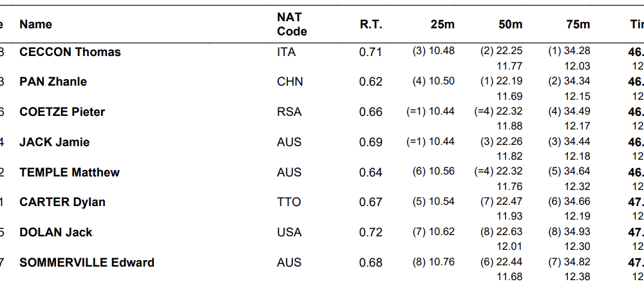Click the 0.71 reaction time value

click(x=371, y=52)
